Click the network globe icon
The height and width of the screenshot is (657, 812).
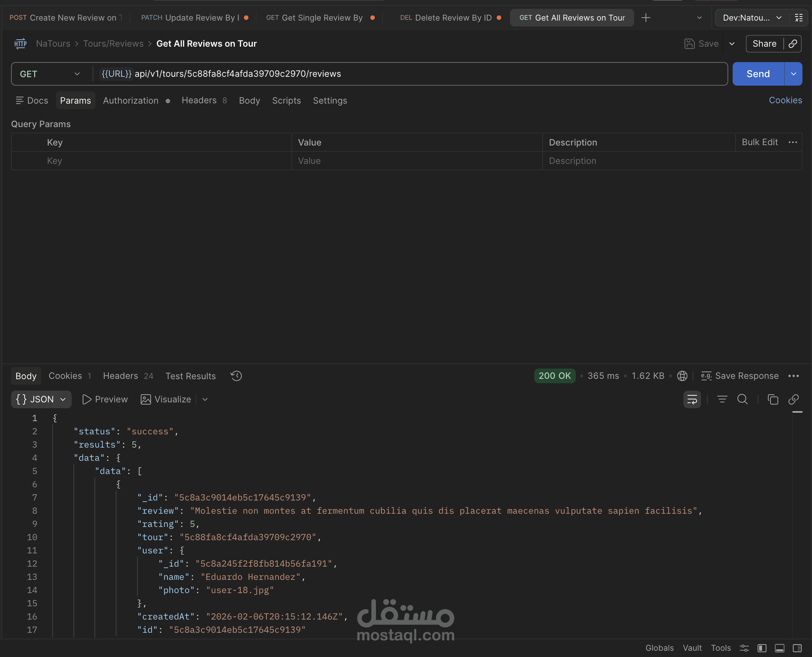coord(682,376)
